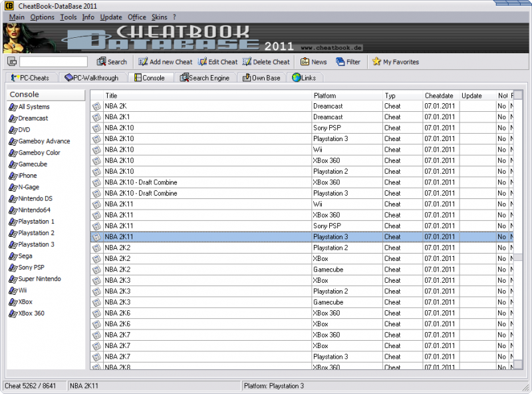Click the Add new Cheat icon
The height and width of the screenshot is (394, 532).
[x=143, y=61]
